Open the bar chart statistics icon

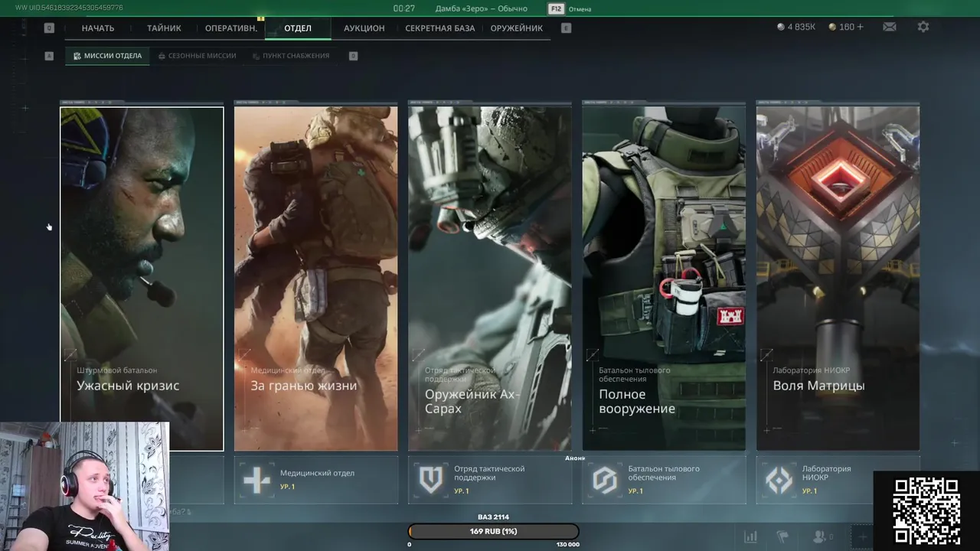pyautogui.click(x=751, y=536)
